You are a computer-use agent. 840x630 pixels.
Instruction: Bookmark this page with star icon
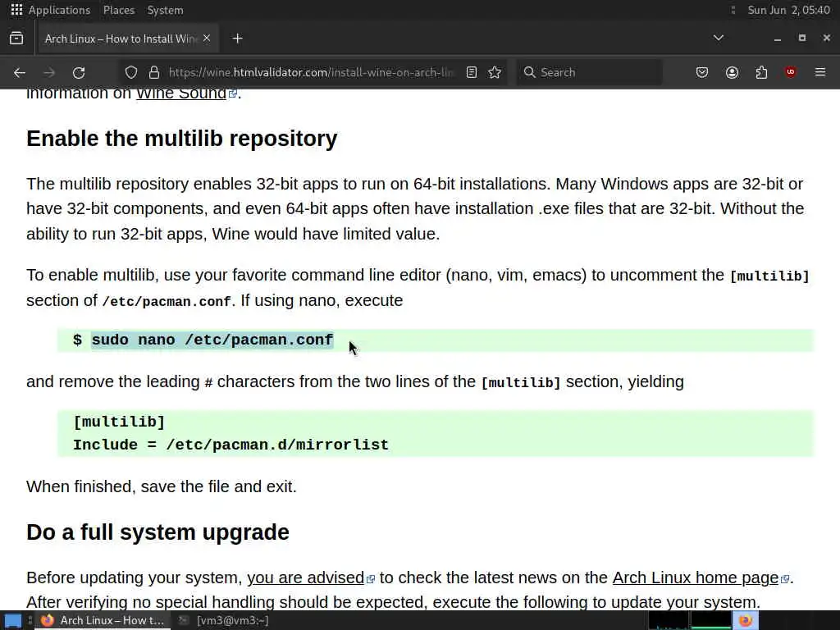pyautogui.click(x=495, y=72)
